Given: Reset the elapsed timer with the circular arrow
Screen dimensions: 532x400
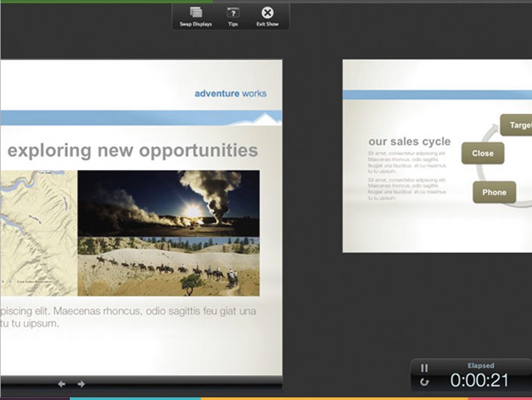Looking at the screenshot, I should pyautogui.click(x=425, y=381).
